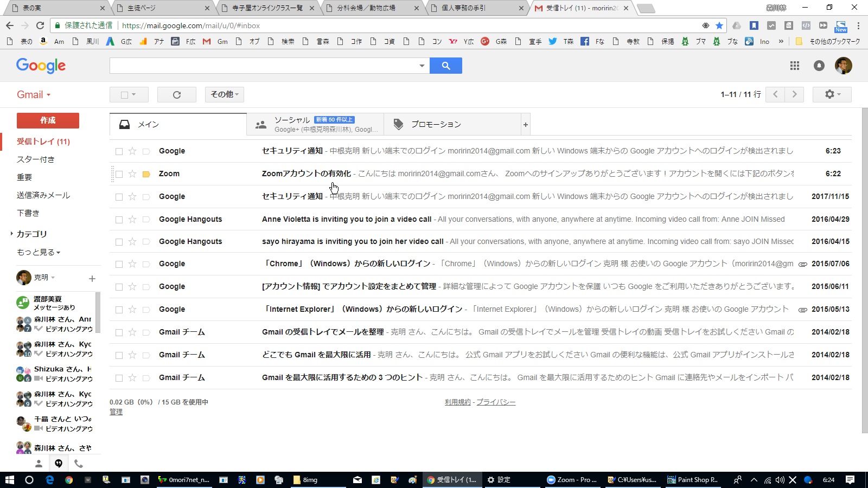
Task: Open Windows Action Center notifications
Action: (850, 479)
